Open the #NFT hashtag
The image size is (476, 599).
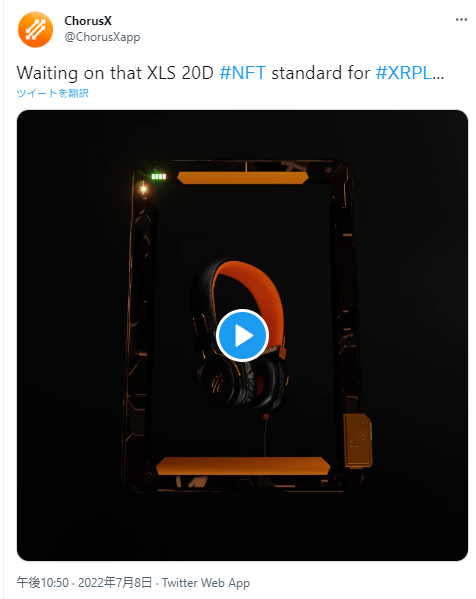click(x=243, y=73)
